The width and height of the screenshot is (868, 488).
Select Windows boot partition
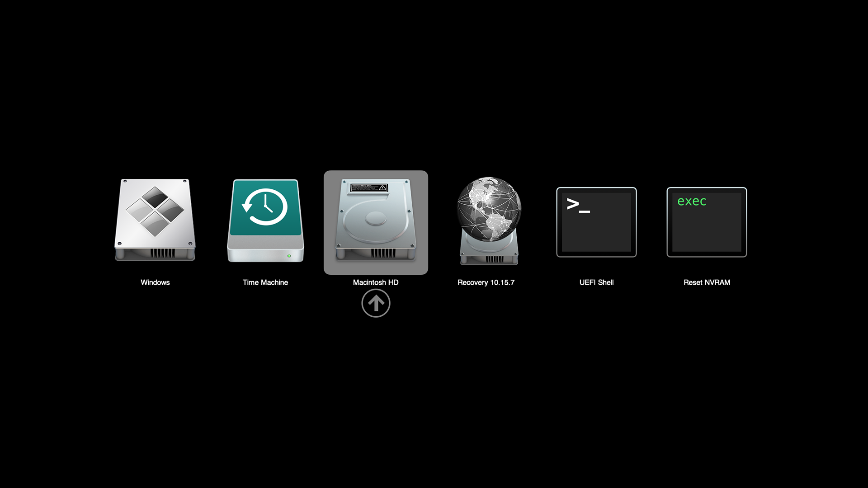tap(155, 220)
